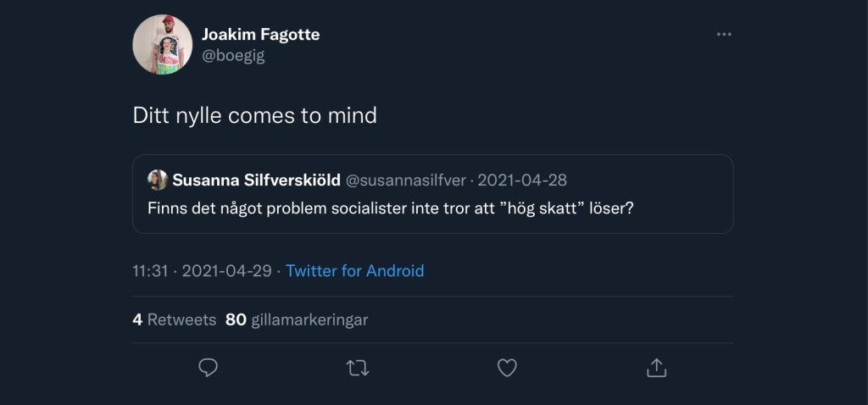Image resolution: width=868 pixels, height=405 pixels.
Task: Click the Joakim Fagotte display name
Action: pos(260,35)
